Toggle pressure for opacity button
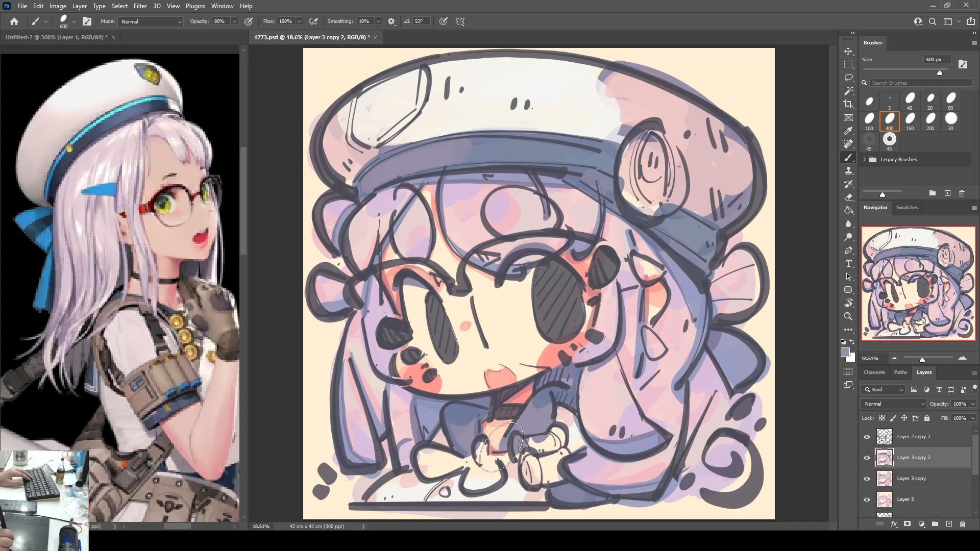Screen dimensions: 980x551 (249, 21)
